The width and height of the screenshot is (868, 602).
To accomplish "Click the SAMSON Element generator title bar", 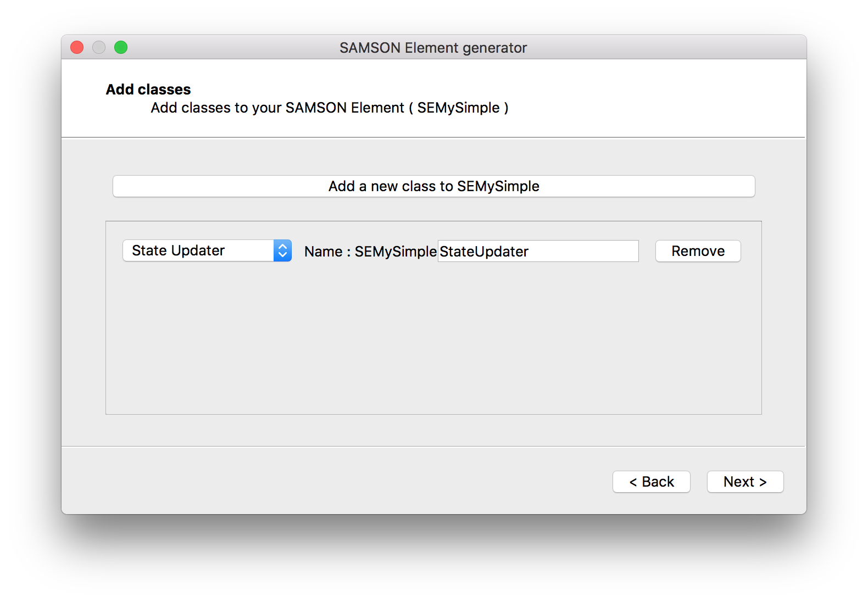I will [433, 48].
